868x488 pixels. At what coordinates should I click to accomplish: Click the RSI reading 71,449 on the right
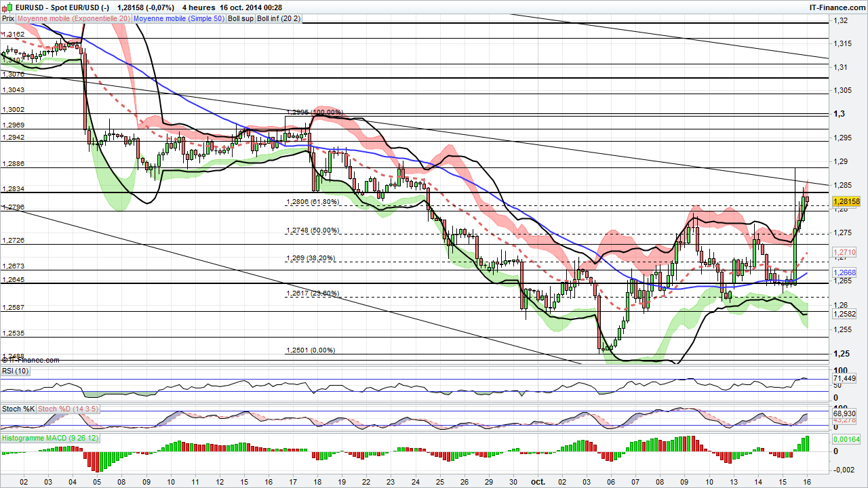click(844, 378)
